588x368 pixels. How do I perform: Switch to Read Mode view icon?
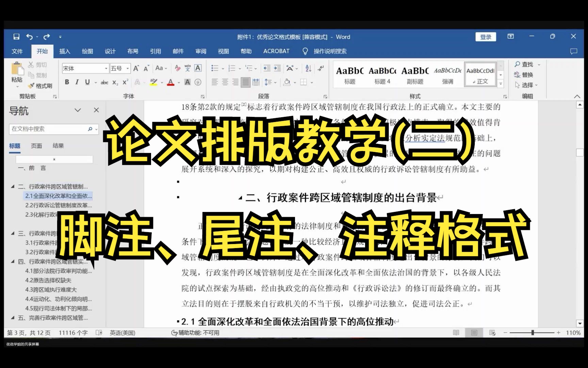pos(456,333)
